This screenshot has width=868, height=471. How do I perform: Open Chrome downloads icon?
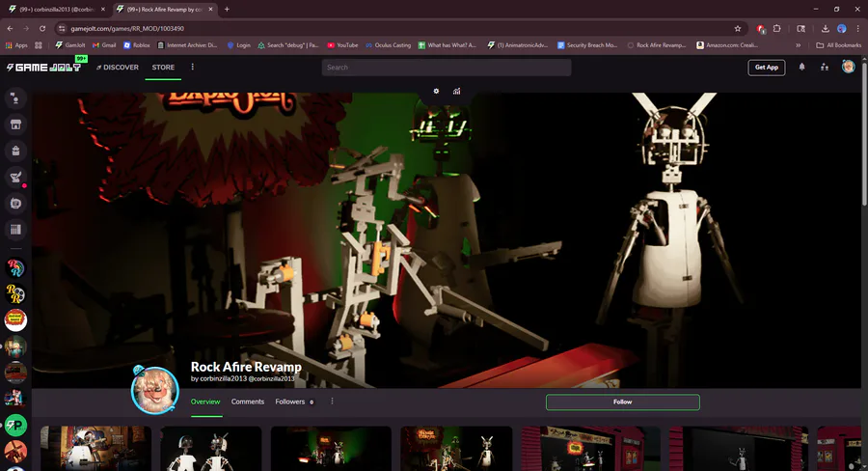click(x=825, y=28)
